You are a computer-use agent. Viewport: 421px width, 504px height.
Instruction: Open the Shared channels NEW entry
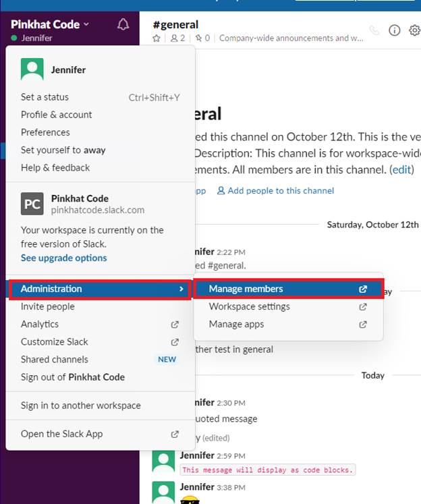(100, 360)
